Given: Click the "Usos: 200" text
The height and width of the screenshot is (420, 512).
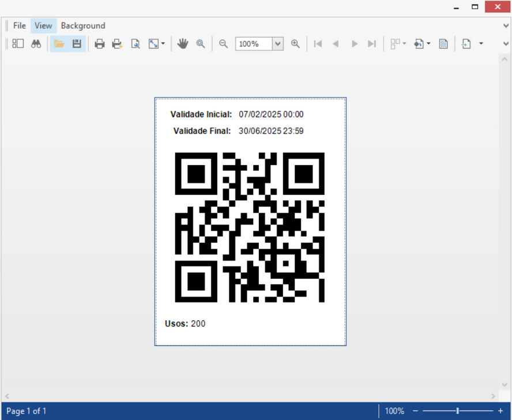Looking at the screenshot, I should click(x=185, y=324).
